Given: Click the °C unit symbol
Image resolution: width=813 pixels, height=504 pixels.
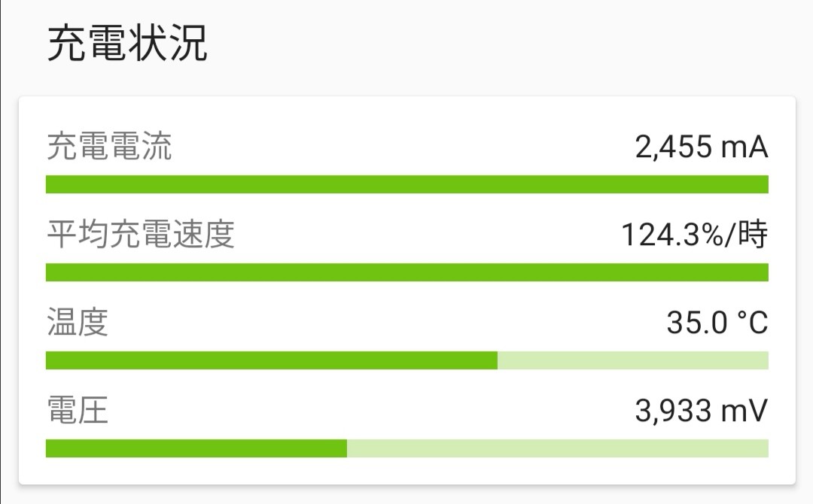Looking at the screenshot, I should (x=751, y=323).
